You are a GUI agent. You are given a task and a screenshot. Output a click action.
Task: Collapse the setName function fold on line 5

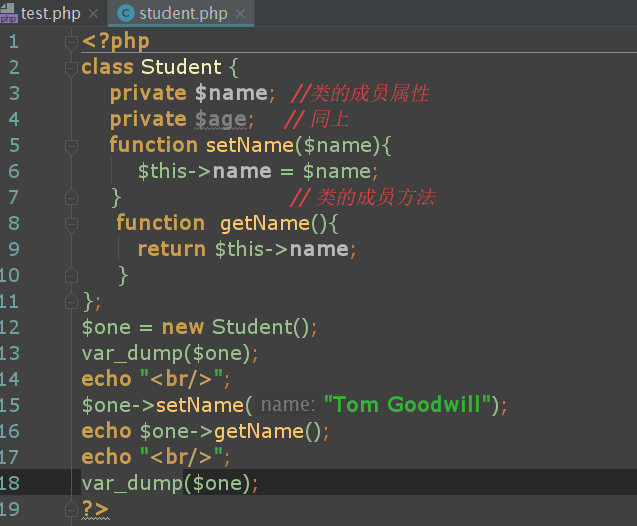tap(71, 146)
